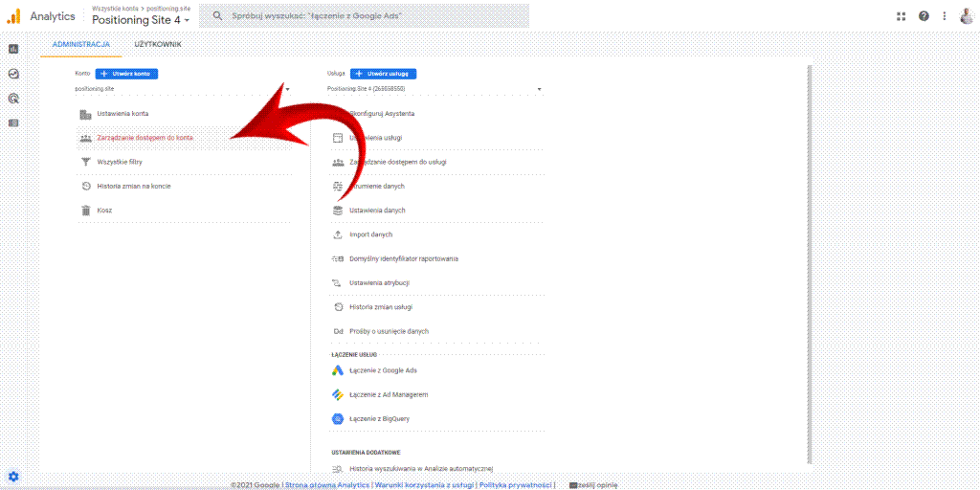Viewport: 980px width, 490px height.
Task: Click the Utwórz usługę button
Action: coord(383,74)
